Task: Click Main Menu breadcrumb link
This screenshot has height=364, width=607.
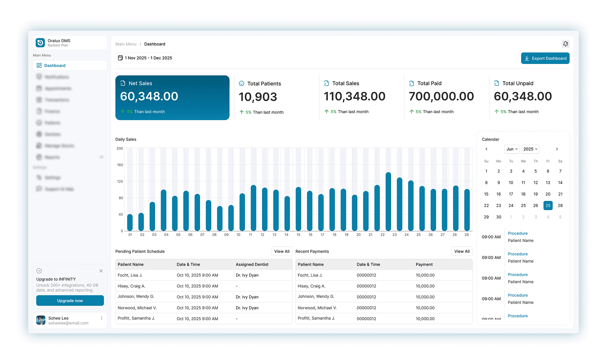Action: click(x=126, y=44)
